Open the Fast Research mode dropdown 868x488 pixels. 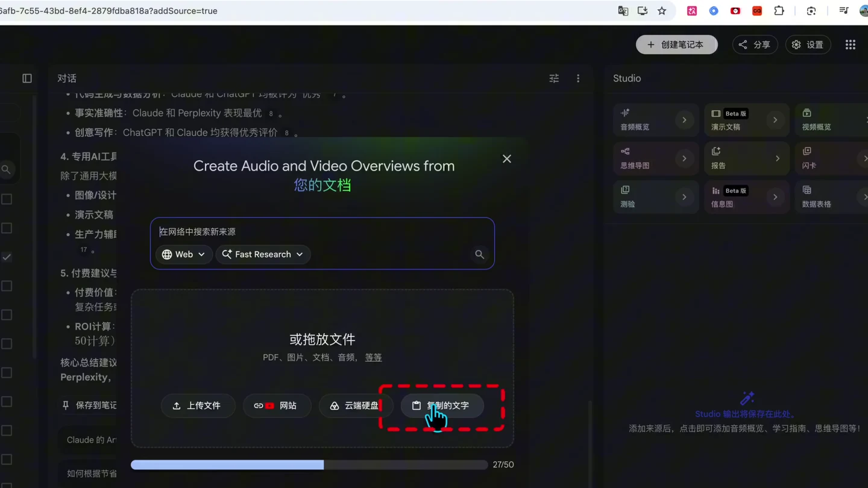(263, 254)
